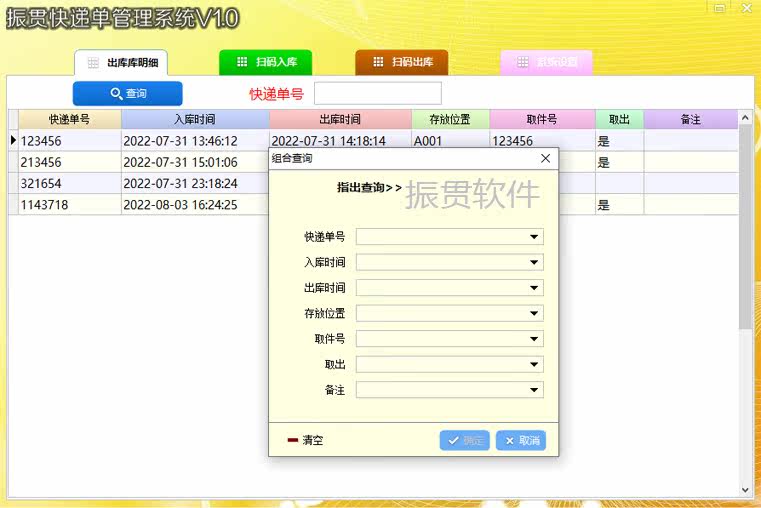This screenshot has width=761, height=508.
Task: Click 入库时间 2022-08-03 16:24:25
Action: 195,205
